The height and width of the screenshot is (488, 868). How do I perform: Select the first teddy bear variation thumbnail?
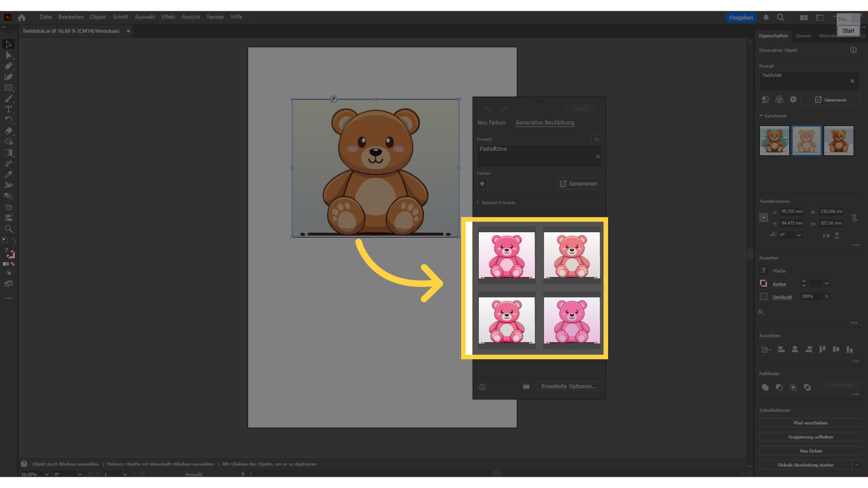[x=774, y=141]
